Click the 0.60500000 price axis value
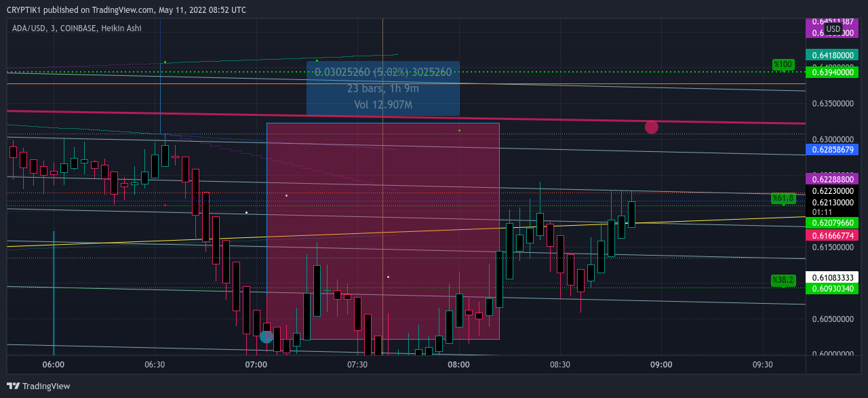 pyautogui.click(x=834, y=319)
